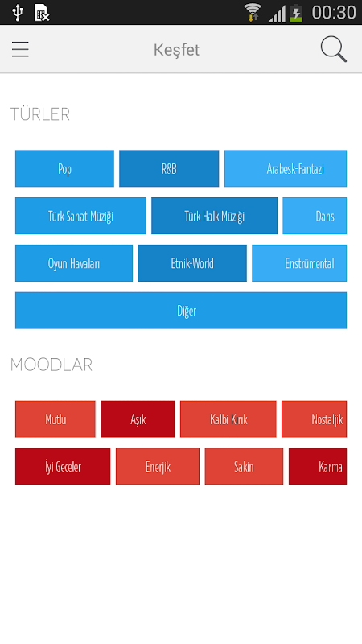
Task: Open the Diğer genre bar
Action: 181,311
